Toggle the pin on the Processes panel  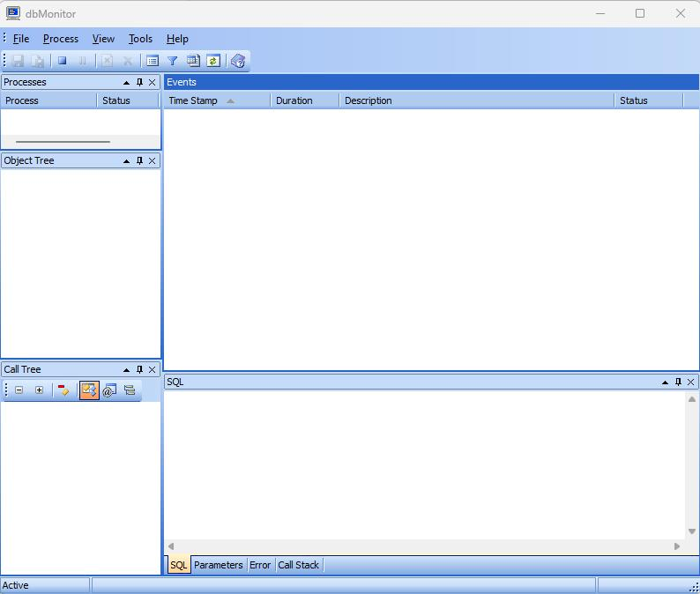(139, 83)
